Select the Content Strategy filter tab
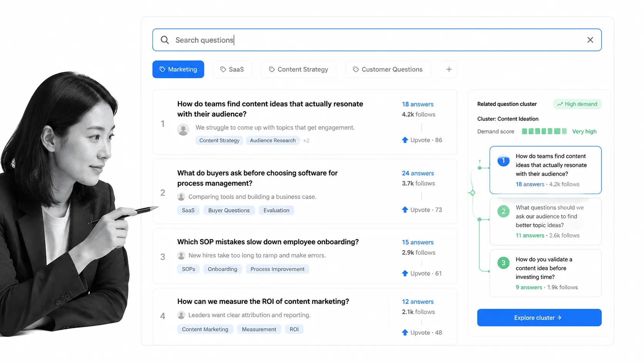644x362 pixels. click(x=299, y=69)
